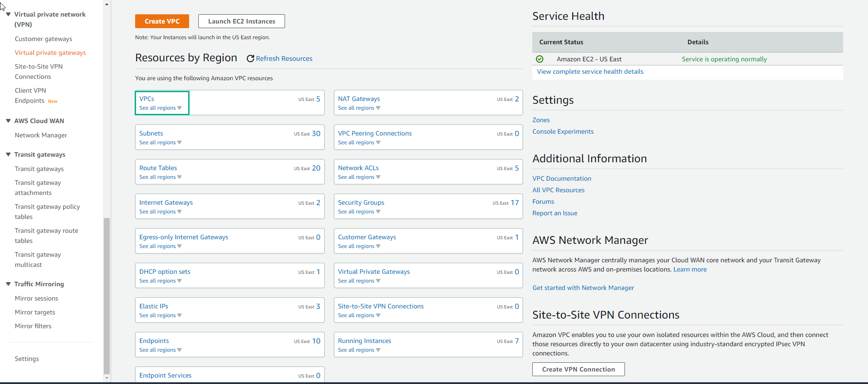
Task: Open Customer gateways in sidebar
Action: pyautogui.click(x=43, y=39)
